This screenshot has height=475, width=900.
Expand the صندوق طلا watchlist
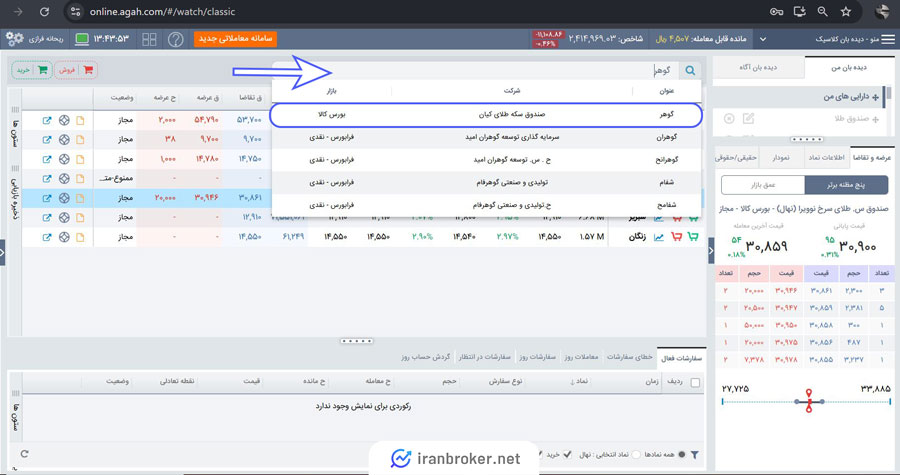coord(875,119)
